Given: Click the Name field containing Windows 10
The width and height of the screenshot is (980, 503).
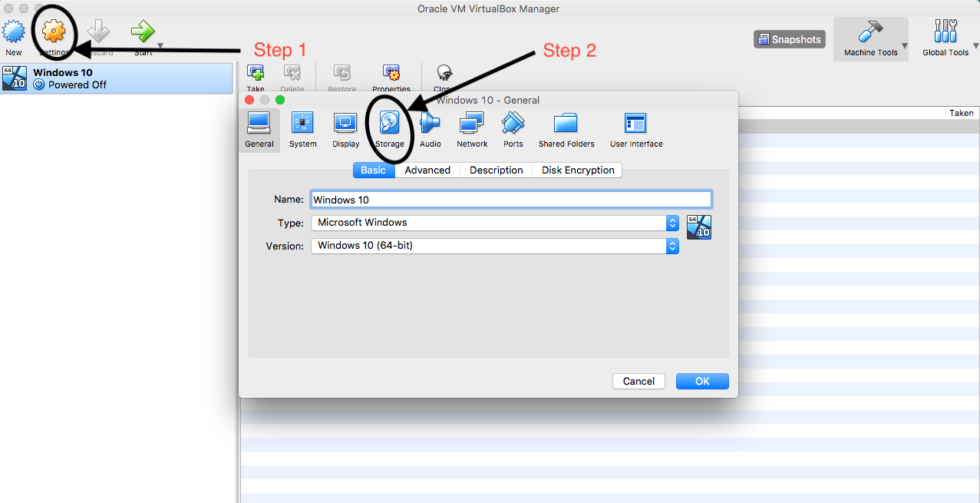Looking at the screenshot, I should tap(511, 200).
